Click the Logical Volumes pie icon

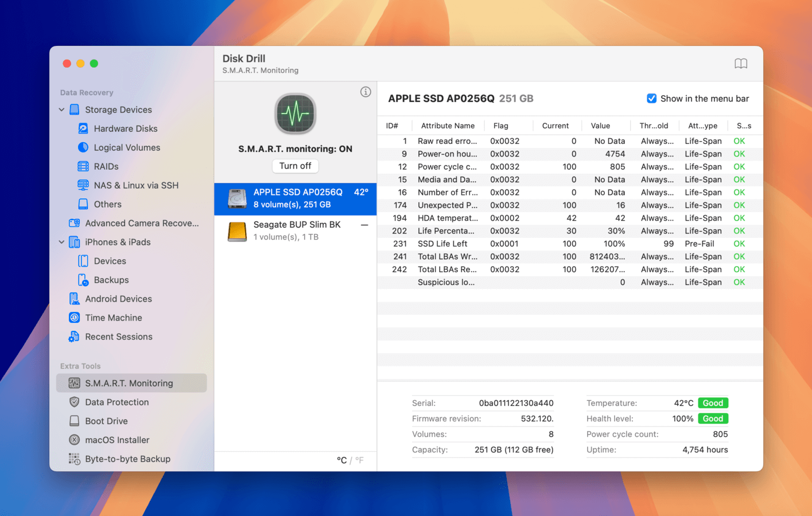coord(83,147)
